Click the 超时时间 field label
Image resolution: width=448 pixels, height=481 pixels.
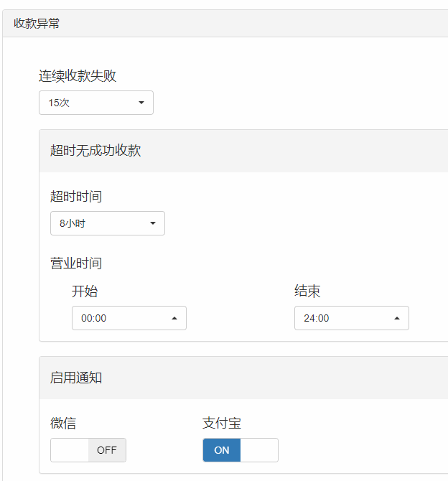point(76,196)
